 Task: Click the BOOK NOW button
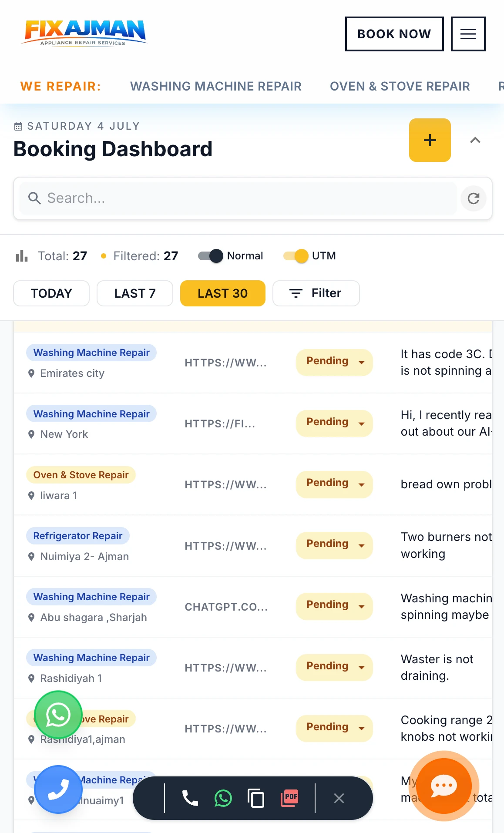(394, 34)
